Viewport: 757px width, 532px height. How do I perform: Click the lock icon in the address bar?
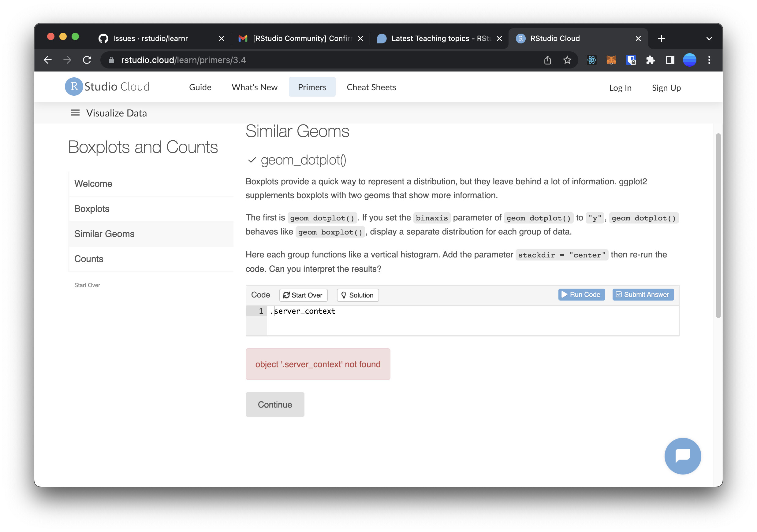point(111,60)
